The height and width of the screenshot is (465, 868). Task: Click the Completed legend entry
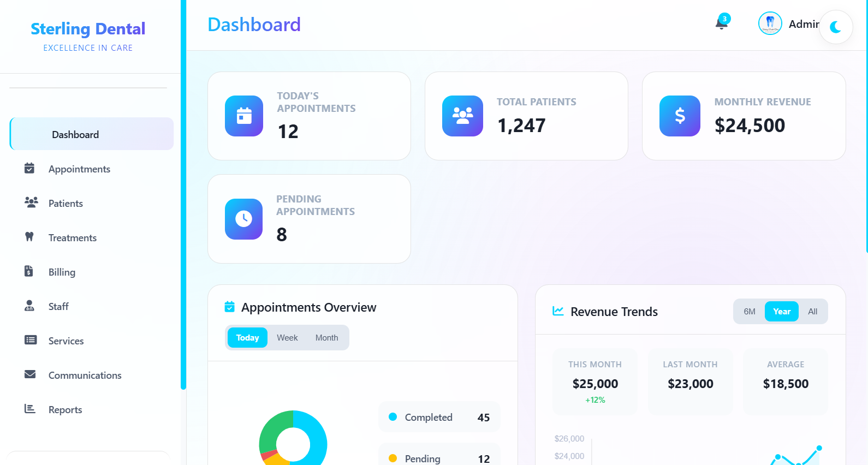tap(439, 417)
